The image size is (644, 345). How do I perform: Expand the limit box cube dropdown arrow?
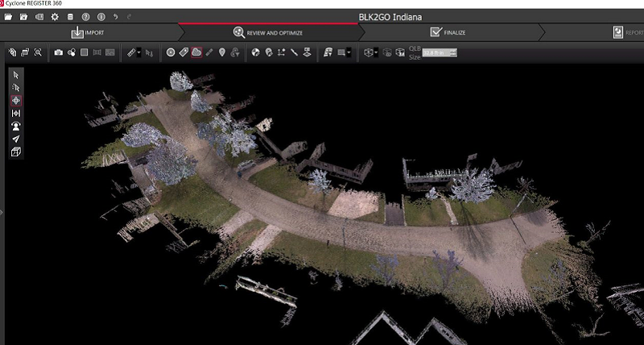click(x=375, y=52)
